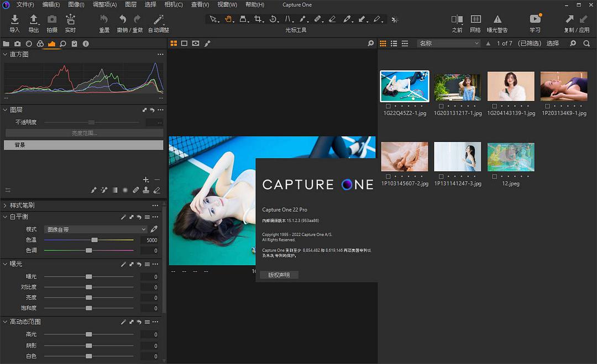Select the orange hand pan tool
The image size is (597, 364).
click(228, 19)
